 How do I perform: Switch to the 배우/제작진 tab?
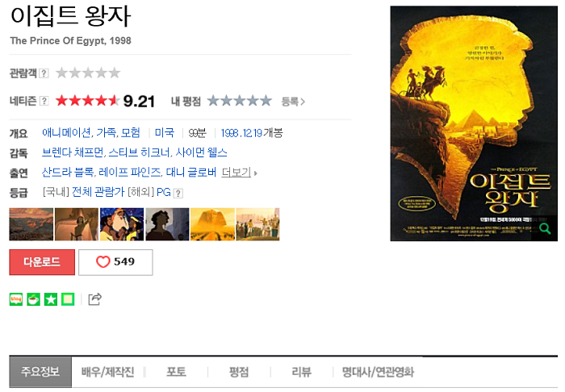coord(107,372)
